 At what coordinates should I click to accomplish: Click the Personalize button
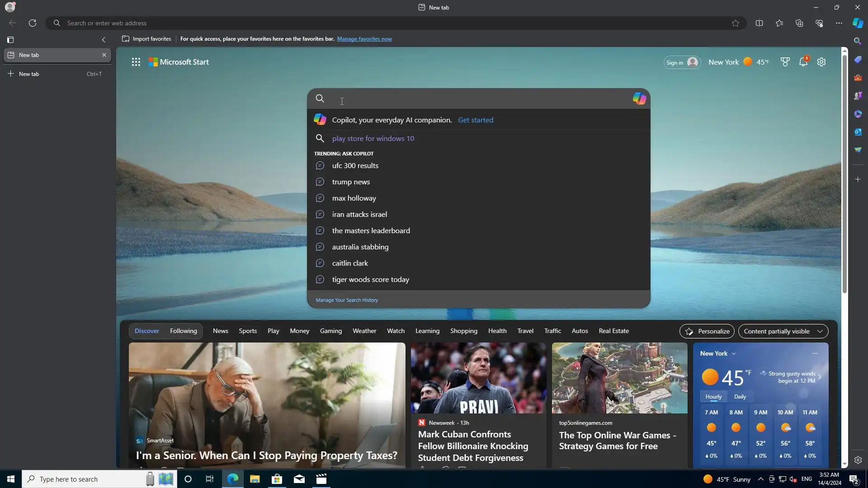(x=707, y=331)
